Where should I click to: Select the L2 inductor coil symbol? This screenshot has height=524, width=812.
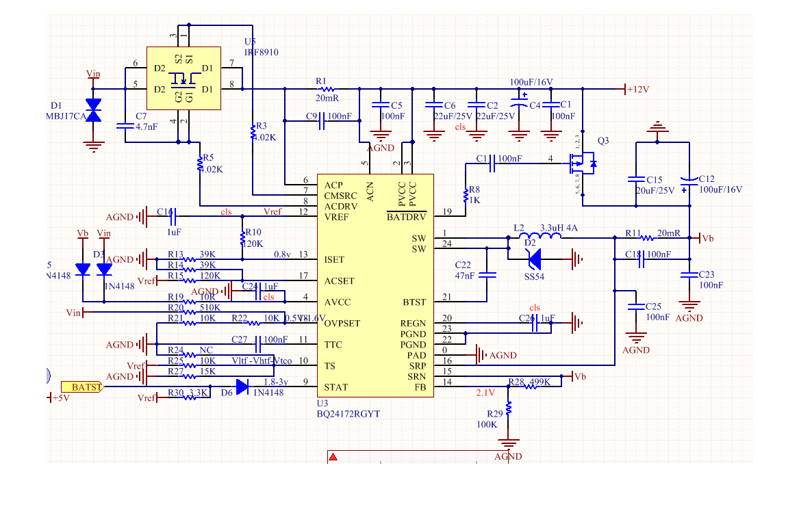click(x=540, y=236)
